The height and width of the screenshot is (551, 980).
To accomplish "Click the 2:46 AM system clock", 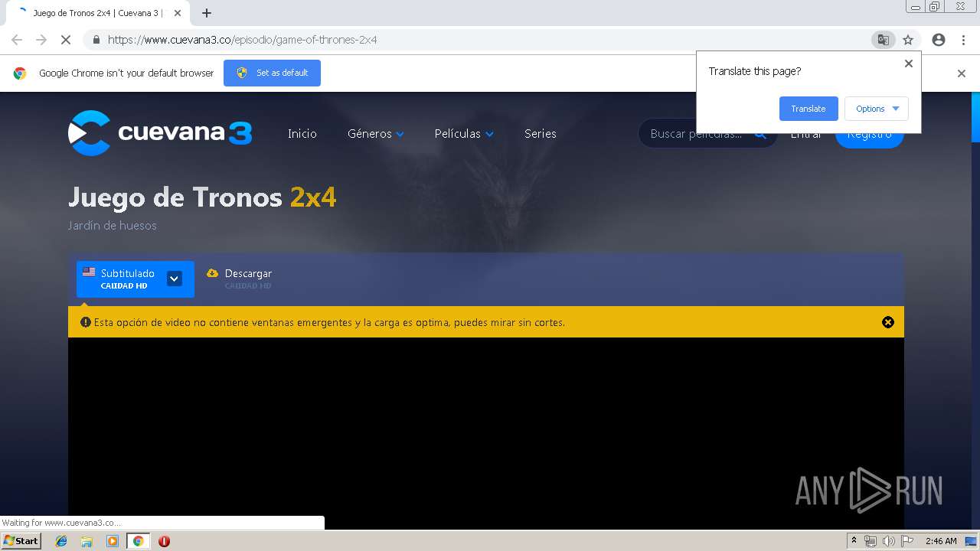I will tap(941, 541).
